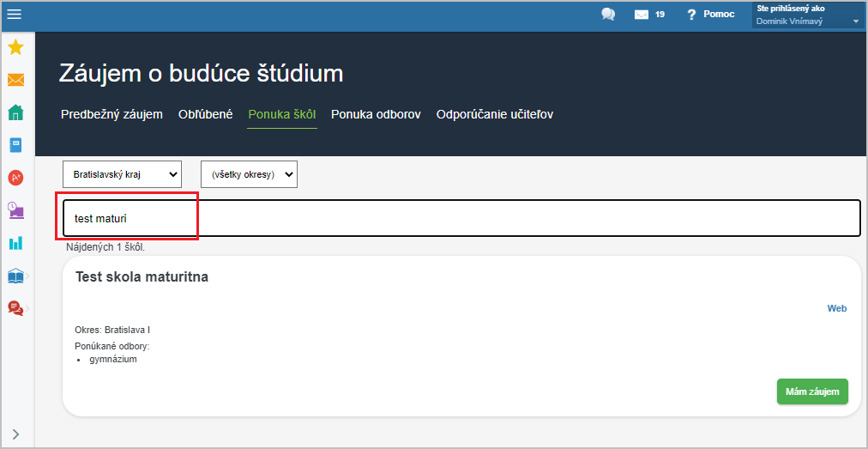Click the school search input field
This screenshot has height=449, width=868.
(461, 218)
